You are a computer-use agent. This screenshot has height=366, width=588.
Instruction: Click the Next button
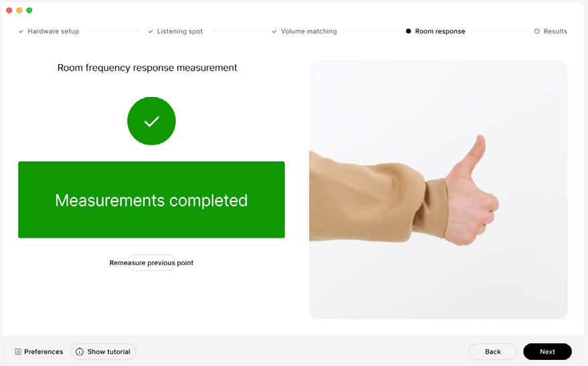[x=547, y=352]
